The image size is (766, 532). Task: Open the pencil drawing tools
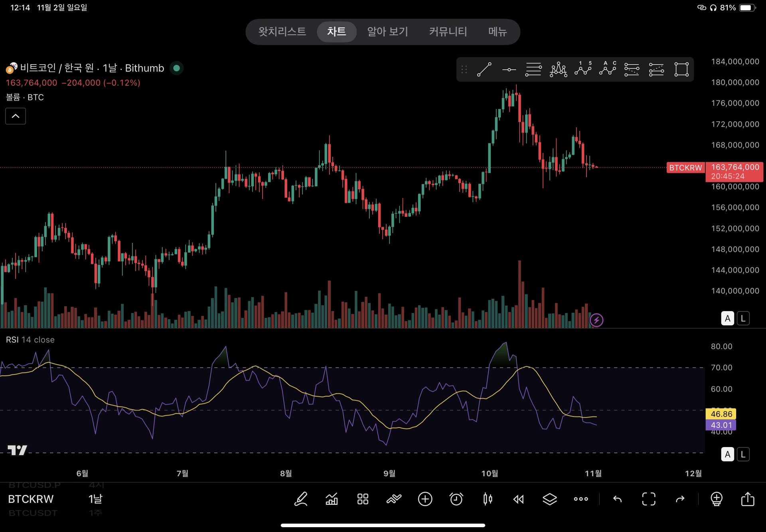coord(301,499)
